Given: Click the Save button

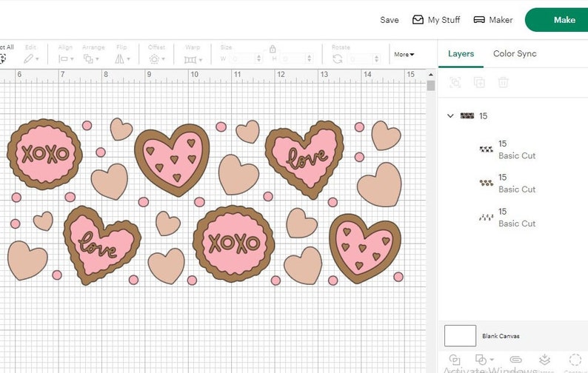Looking at the screenshot, I should (x=390, y=20).
